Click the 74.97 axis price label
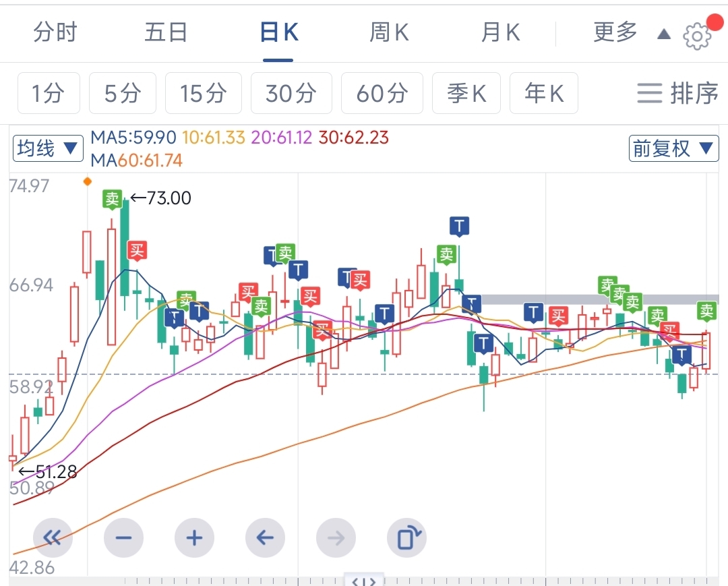 click(29, 185)
